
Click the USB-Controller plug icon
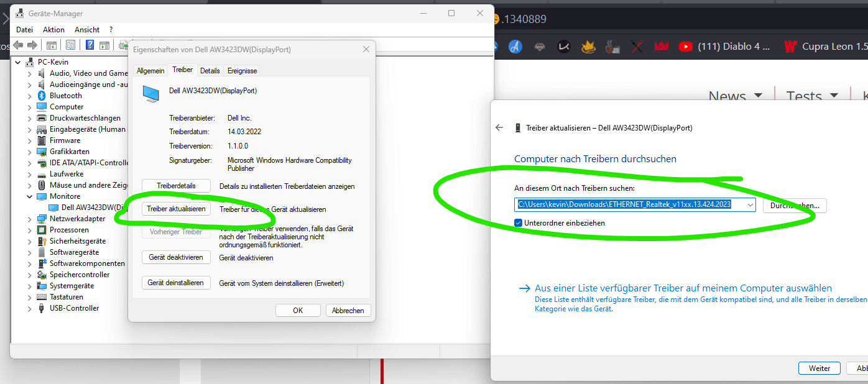pyautogui.click(x=42, y=308)
